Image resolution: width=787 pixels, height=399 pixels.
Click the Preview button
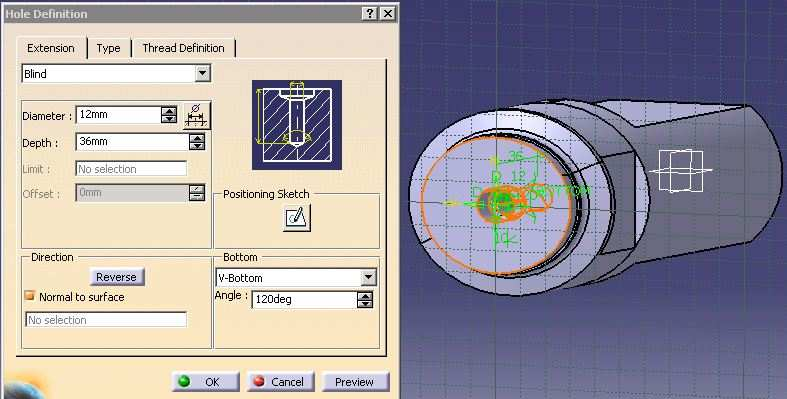354,382
